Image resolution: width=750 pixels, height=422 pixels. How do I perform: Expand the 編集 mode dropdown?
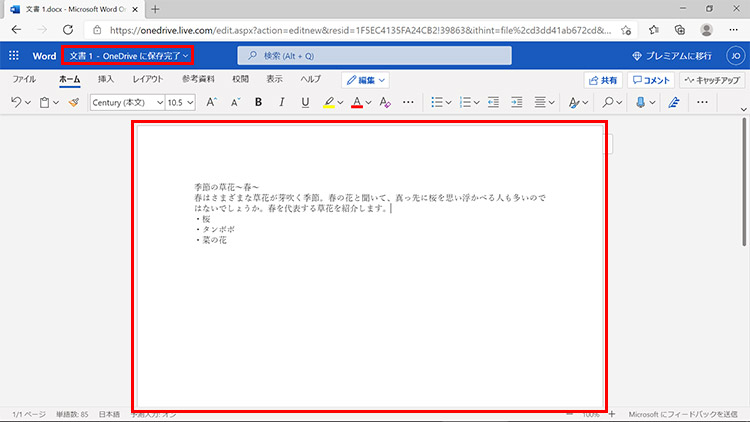[365, 79]
